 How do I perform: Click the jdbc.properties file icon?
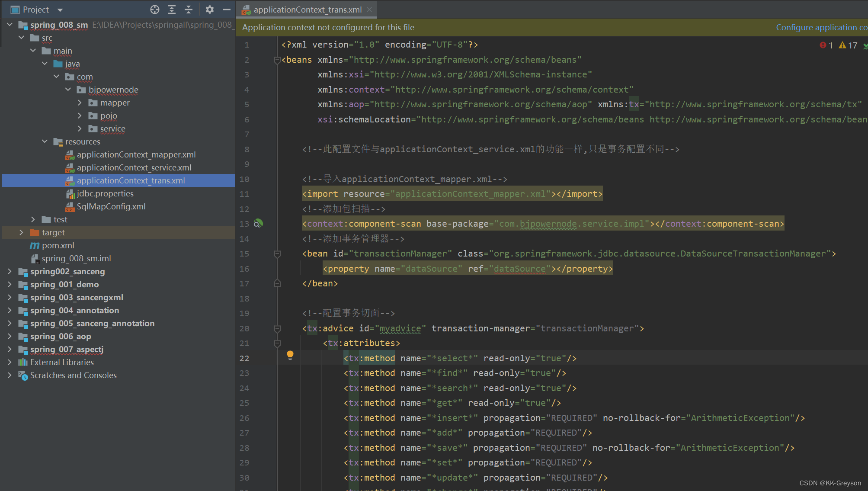point(70,194)
